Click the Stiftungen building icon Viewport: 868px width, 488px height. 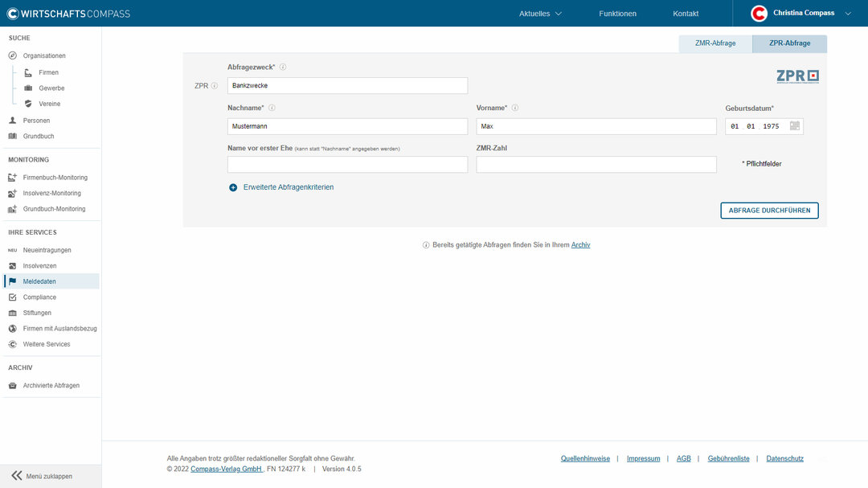(13, 313)
